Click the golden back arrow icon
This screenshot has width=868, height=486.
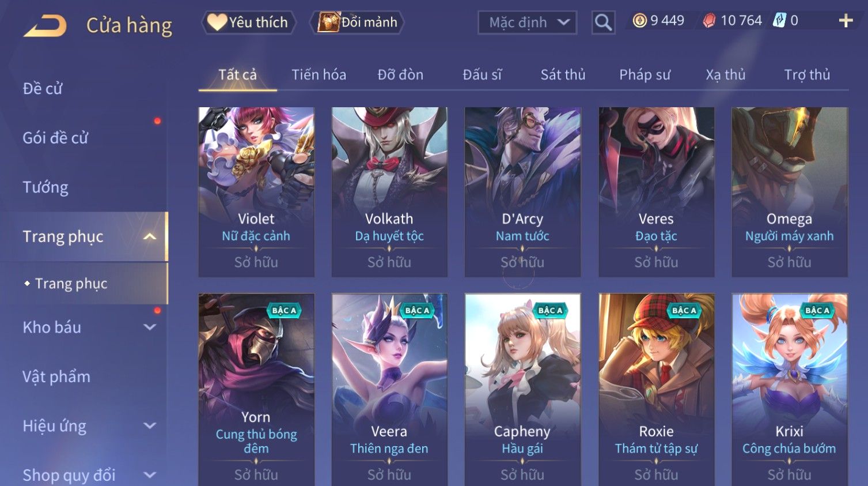point(45,26)
